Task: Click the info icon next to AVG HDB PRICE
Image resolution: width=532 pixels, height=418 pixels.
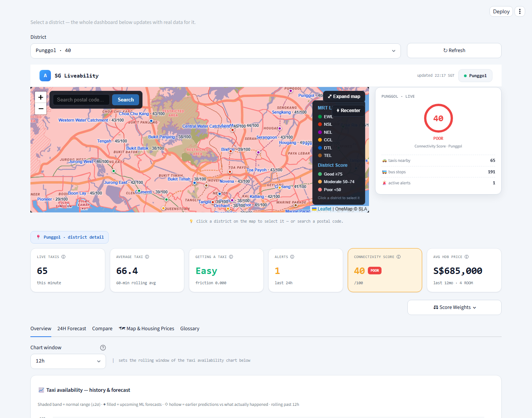Action: pyautogui.click(x=467, y=257)
